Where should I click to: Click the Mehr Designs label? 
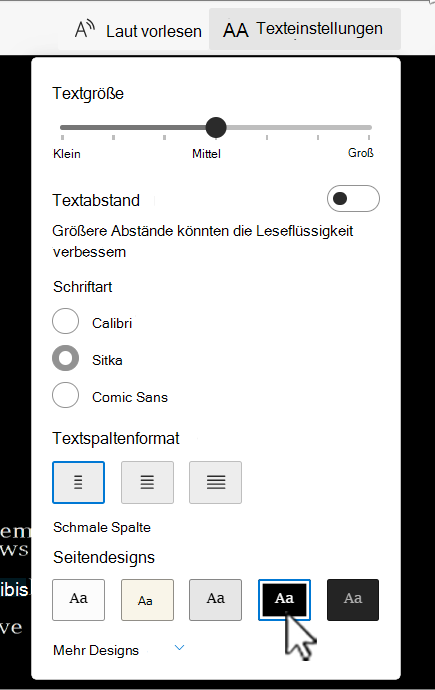(96, 650)
